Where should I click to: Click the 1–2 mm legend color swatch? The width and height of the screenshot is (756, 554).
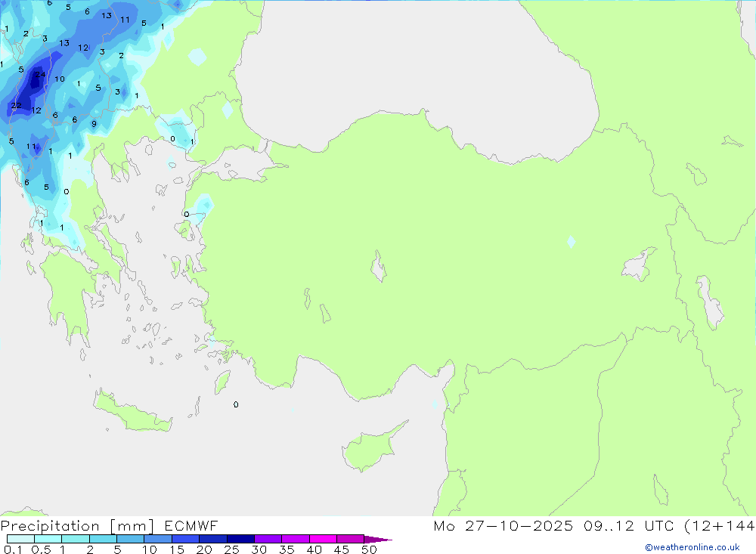coord(76,539)
